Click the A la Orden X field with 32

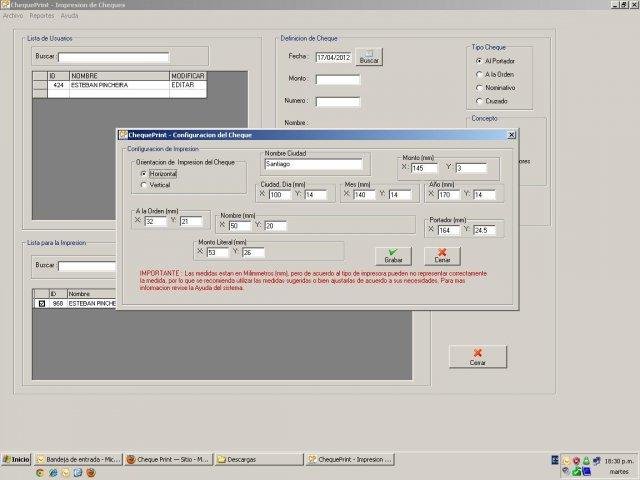[x=156, y=222]
